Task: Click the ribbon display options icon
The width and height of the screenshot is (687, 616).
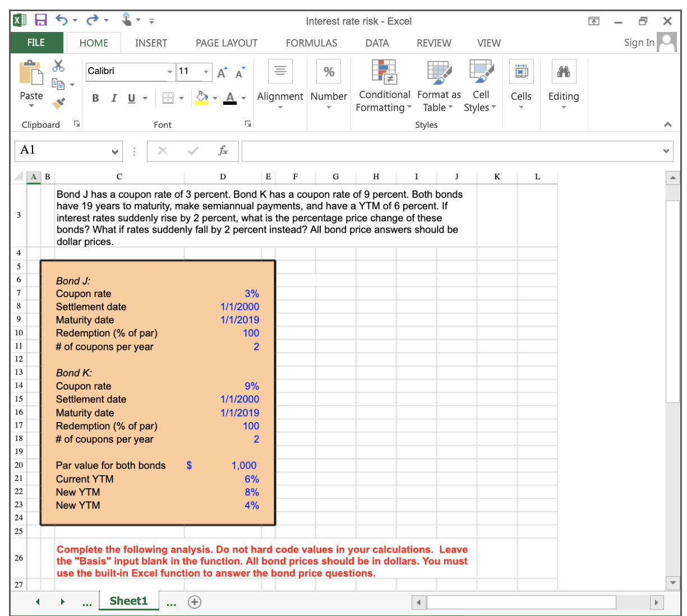Action: [593, 21]
